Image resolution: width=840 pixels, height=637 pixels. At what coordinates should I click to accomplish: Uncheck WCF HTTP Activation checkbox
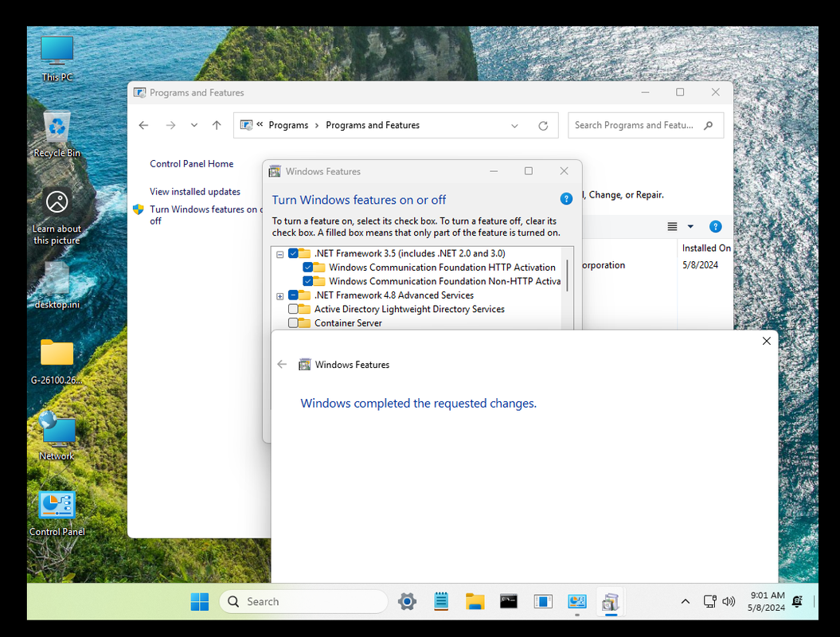[x=307, y=268]
